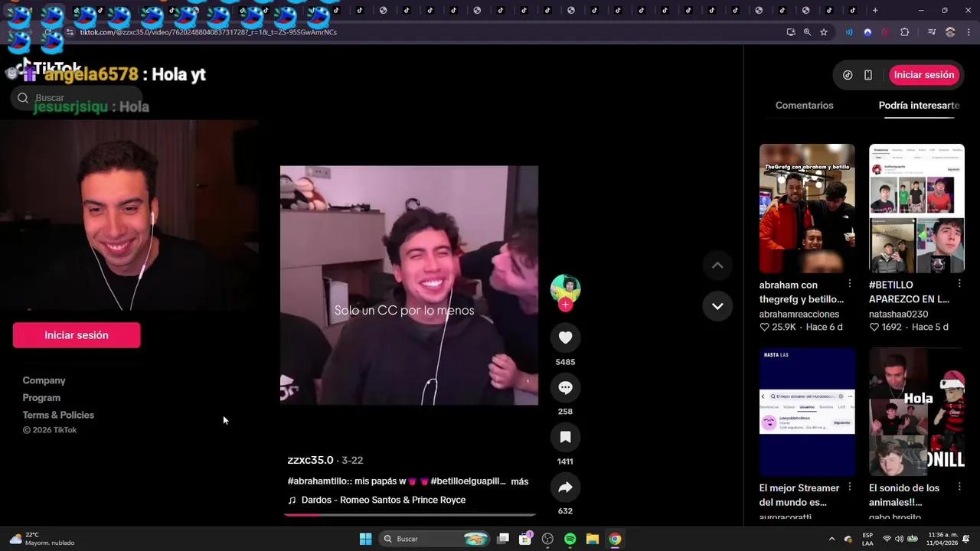Click the ESP LAA language indicator
The image size is (980, 551).
(867, 539)
